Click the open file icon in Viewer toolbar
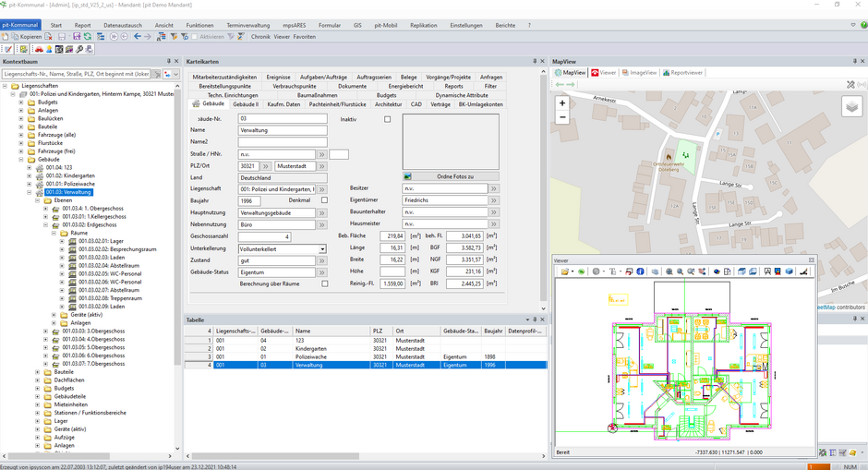Viewport: 868px width, 470px height. tap(564, 271)
